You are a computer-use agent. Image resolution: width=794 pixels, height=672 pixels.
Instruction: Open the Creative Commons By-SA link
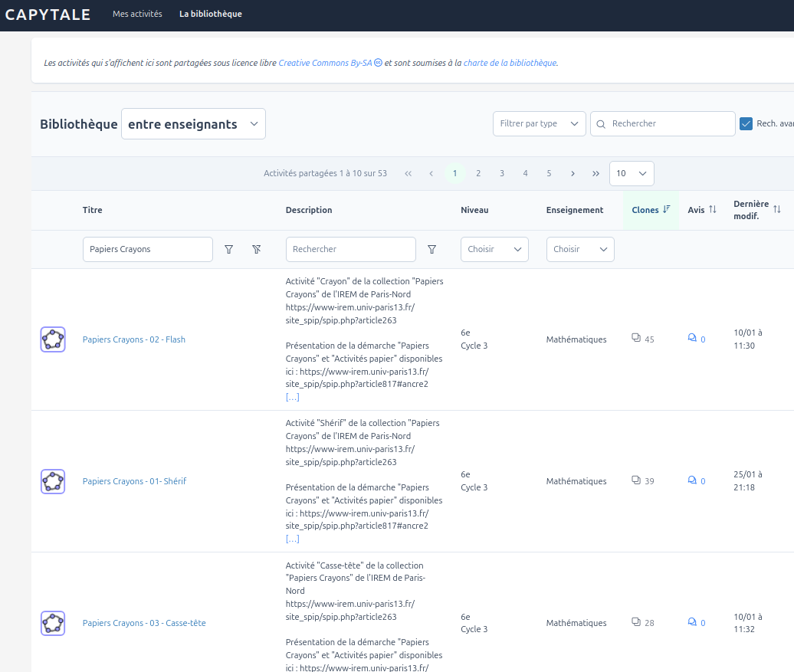tap(325, 63)
